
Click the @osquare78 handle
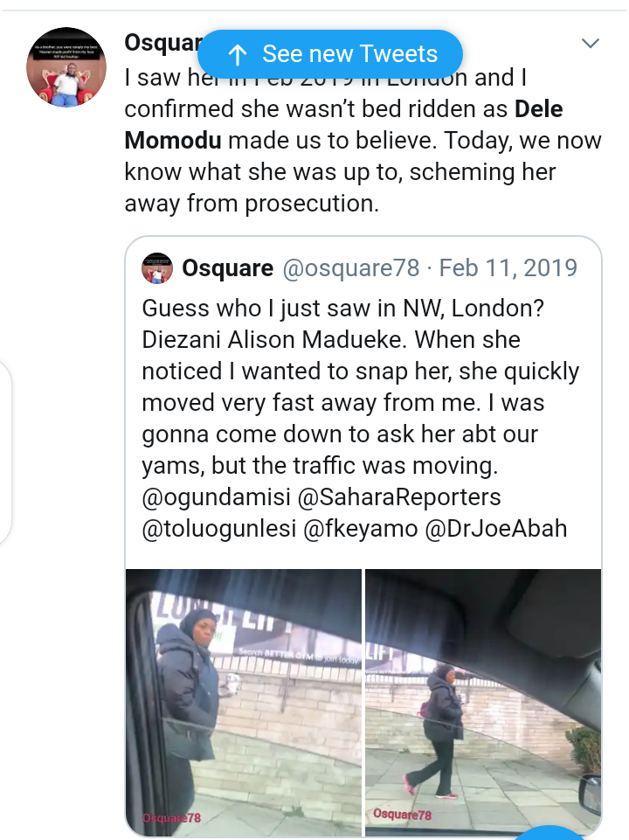[350, 268]
